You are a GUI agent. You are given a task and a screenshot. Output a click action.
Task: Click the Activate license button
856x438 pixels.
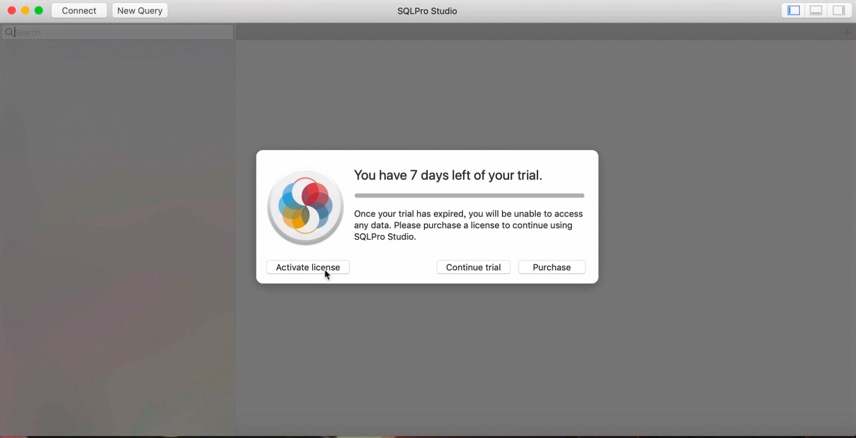pyautogui.click(x=308, y=267)
